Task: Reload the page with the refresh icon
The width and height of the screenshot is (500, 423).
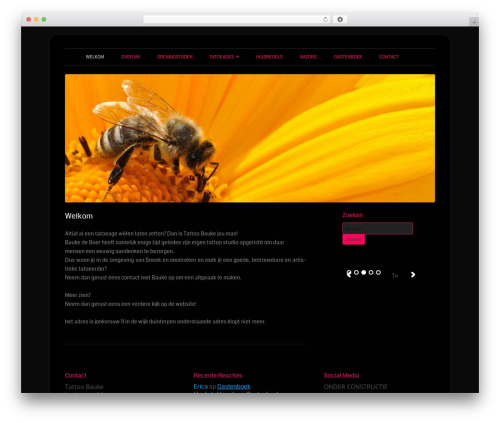Action: click(325, 19)
